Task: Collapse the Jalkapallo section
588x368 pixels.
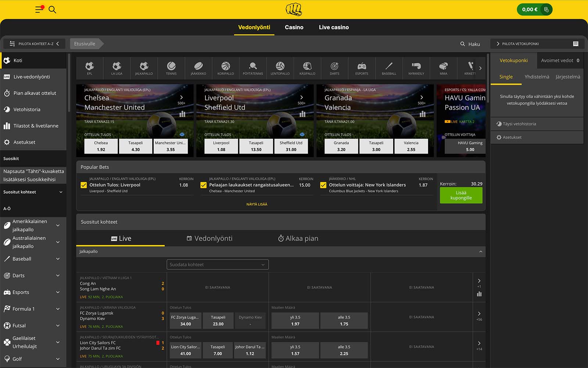Action: coord(480,252)
